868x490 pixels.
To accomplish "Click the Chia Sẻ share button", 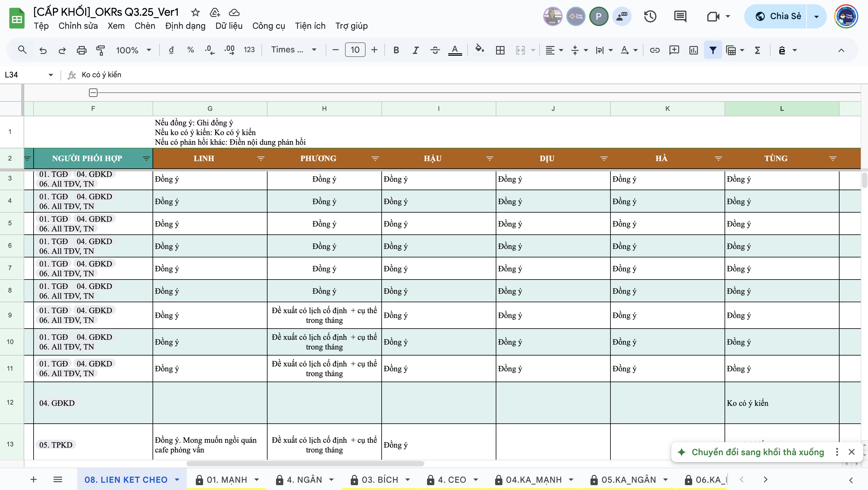I will [778, 16].
